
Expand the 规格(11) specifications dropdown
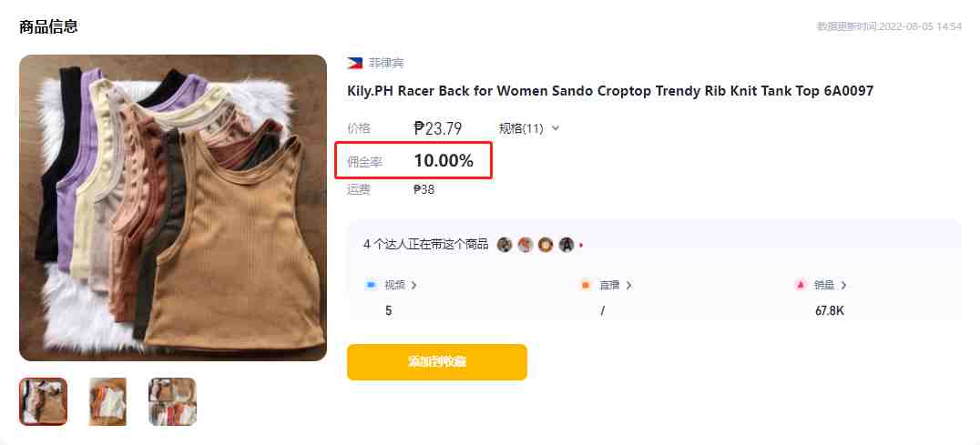pos(529,128)
